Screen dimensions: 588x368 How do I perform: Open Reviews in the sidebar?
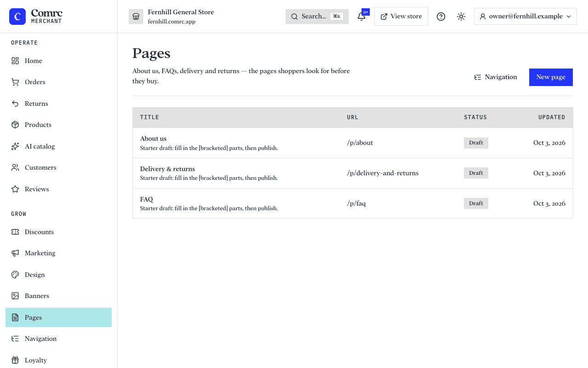[x=58, y=189]
